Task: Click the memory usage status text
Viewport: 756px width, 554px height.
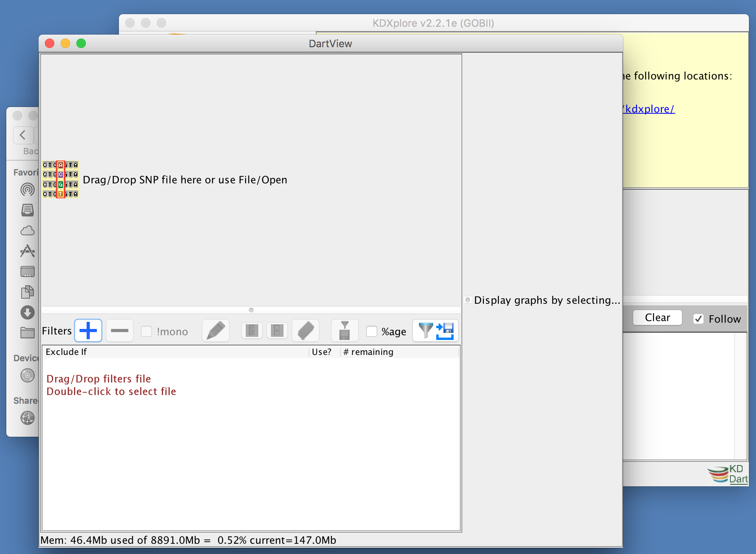Action: (x=188, y=540)
